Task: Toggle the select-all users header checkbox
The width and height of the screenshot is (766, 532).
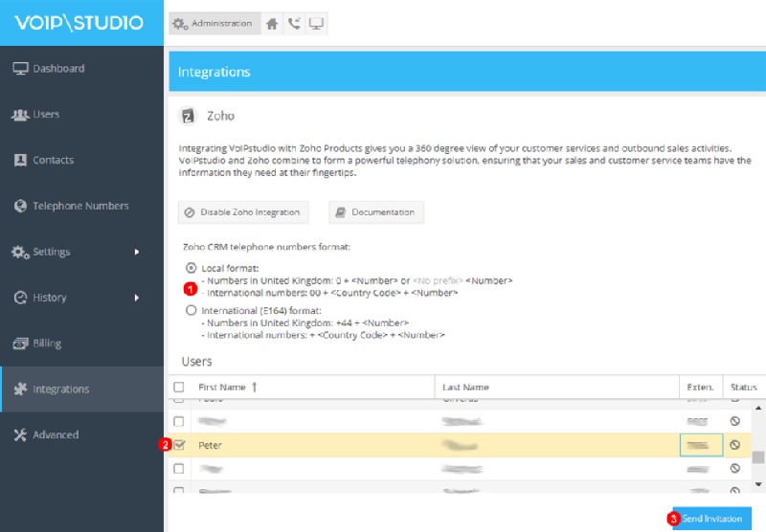Action: pos(179,388)
